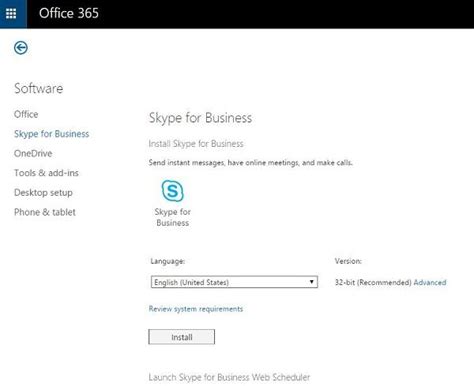
Task: Select Skype for Business in sidebar
Action: 51,134
